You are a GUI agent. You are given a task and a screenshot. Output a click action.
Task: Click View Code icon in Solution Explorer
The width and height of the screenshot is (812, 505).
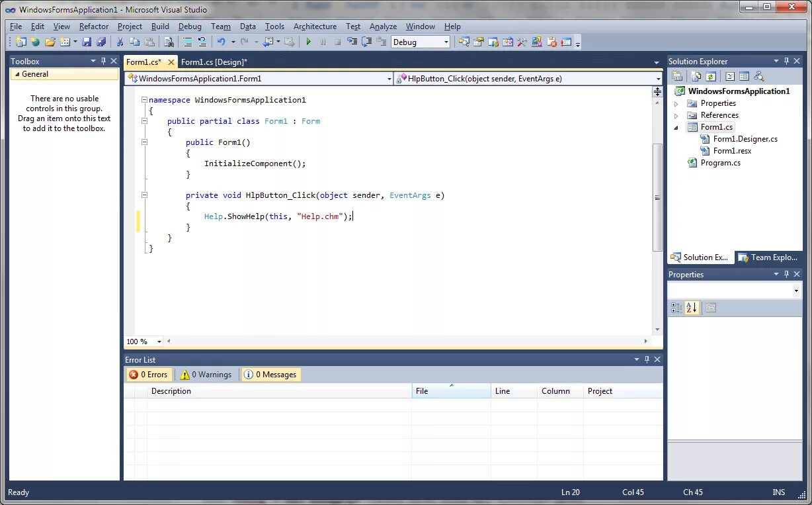[x=730, y=77]
